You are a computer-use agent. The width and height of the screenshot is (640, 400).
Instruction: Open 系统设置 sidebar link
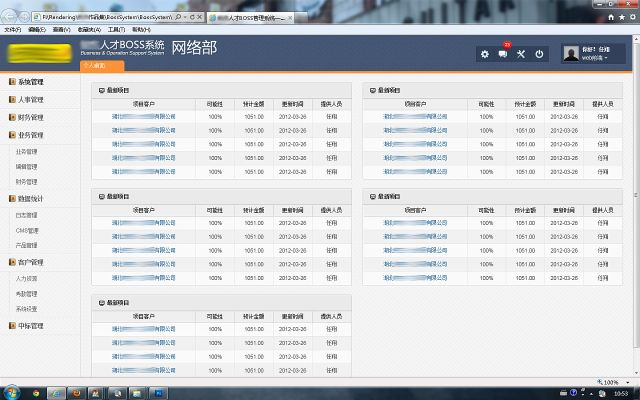click(x=27, y=309)
